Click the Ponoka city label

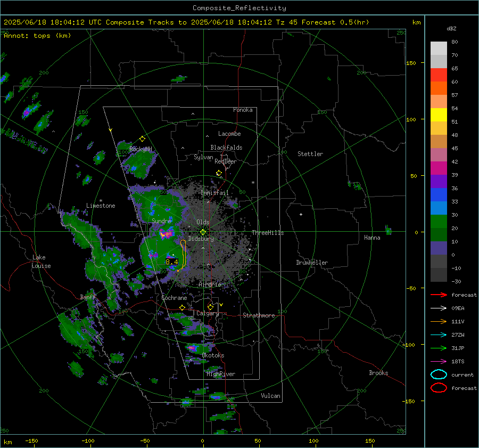(x=243, y=110)
